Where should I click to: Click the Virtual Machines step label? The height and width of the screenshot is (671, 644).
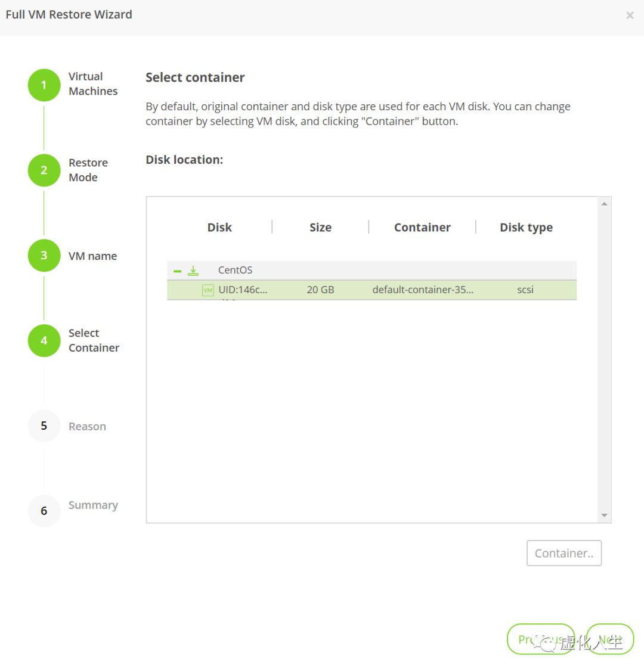tap(93, 84)
